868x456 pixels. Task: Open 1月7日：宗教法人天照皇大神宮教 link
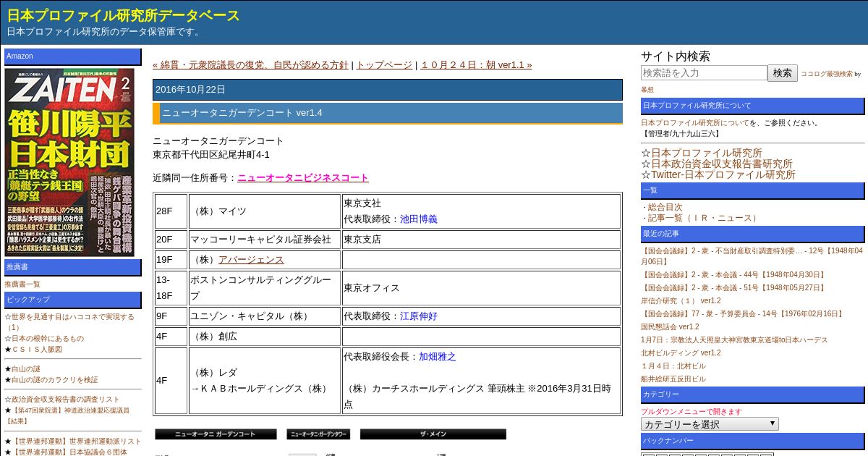click(x=734, y=340)
